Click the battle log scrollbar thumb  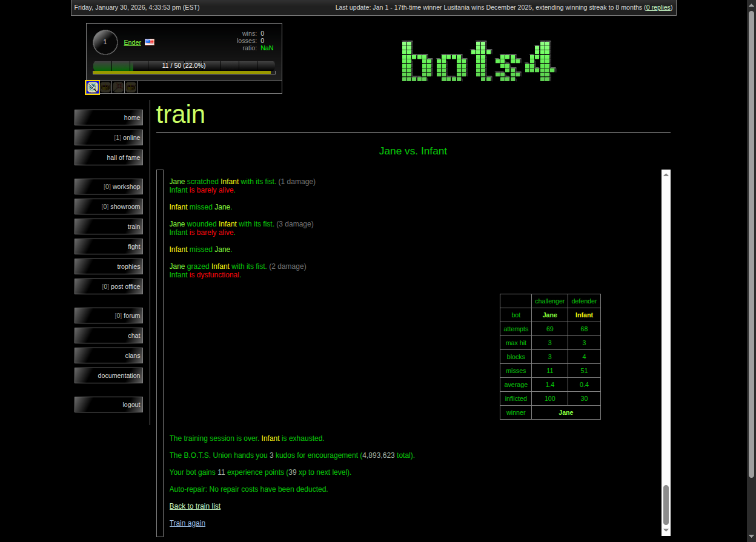click(666, 504)
